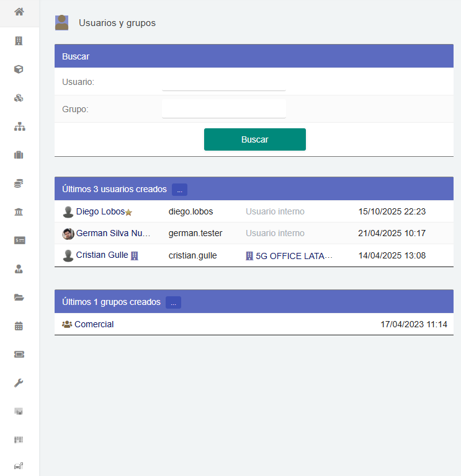Screen dimensions: 461x476
Task: Go to the Home icon in sidebar
Action: pyautogui.click(x=19, y=12)
